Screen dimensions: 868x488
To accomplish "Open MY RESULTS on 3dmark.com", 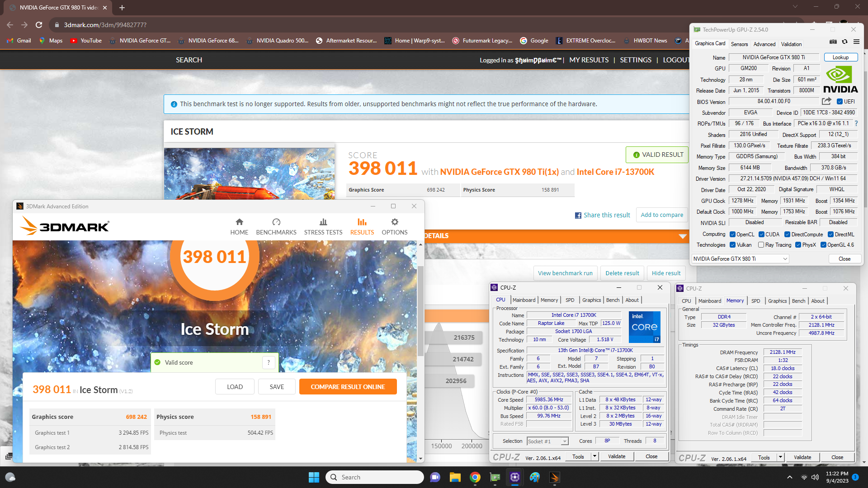I will click(589, 60).
